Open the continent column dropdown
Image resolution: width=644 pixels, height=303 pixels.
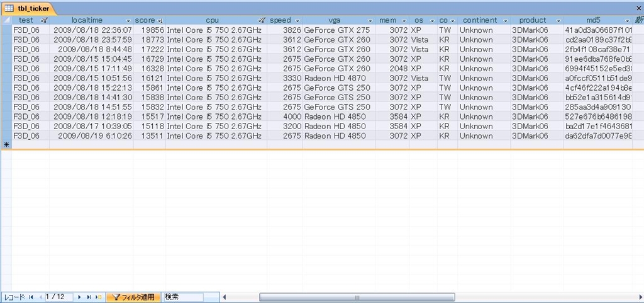(506, 21)
